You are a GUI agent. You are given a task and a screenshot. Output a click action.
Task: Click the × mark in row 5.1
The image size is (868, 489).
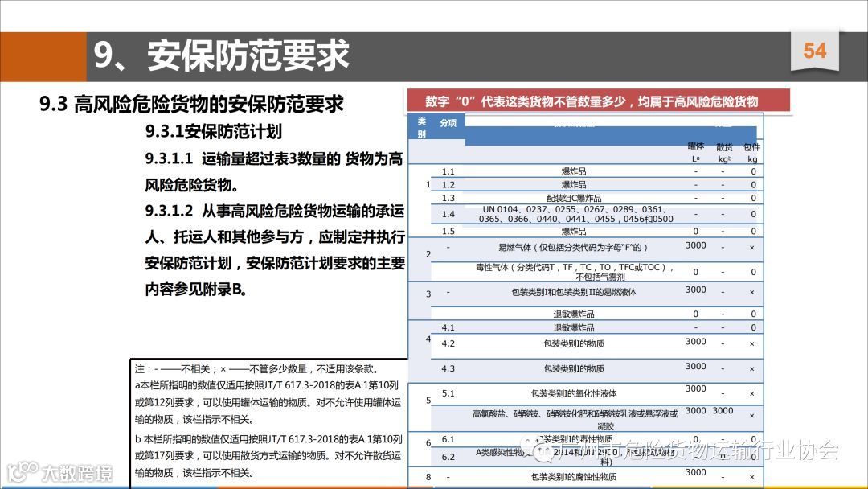[x=751, y=394]
